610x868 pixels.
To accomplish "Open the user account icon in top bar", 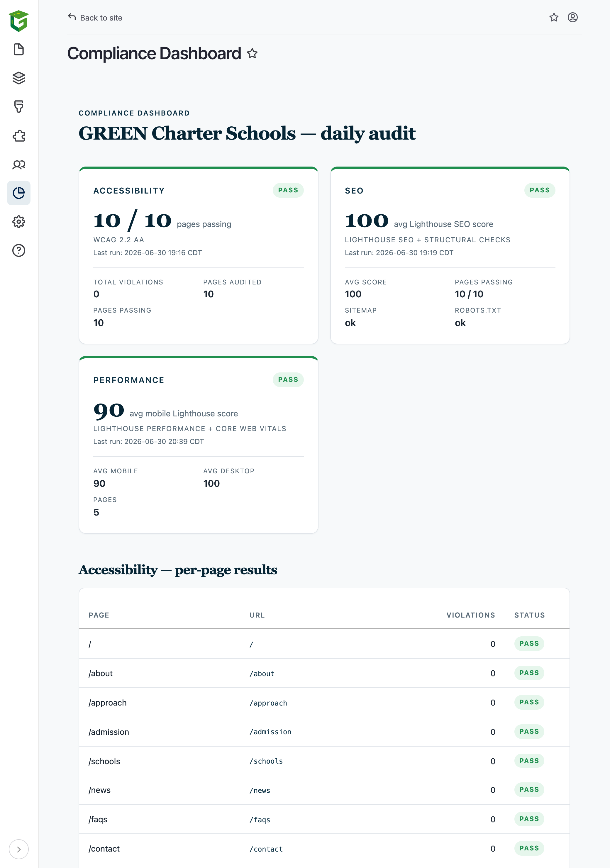I will click(572, 17).
